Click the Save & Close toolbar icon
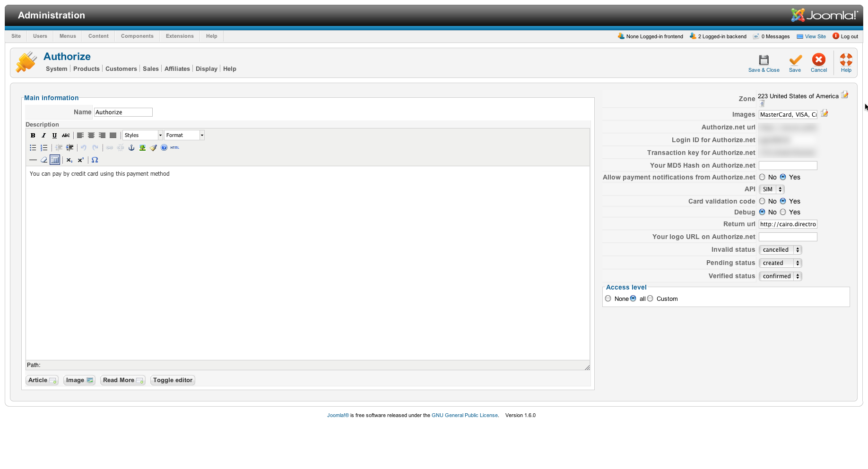The width and height of the screenshot is (868, 469). coord(764,63)
